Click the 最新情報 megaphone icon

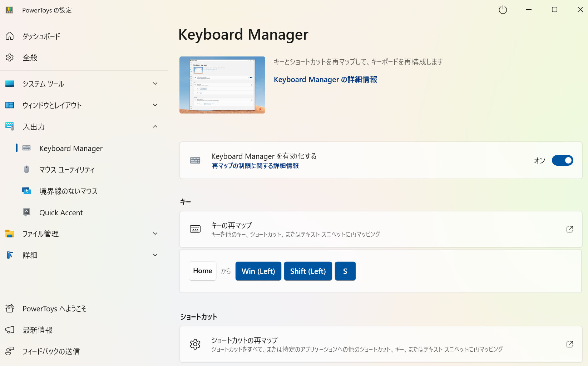[x=10, y=330]
